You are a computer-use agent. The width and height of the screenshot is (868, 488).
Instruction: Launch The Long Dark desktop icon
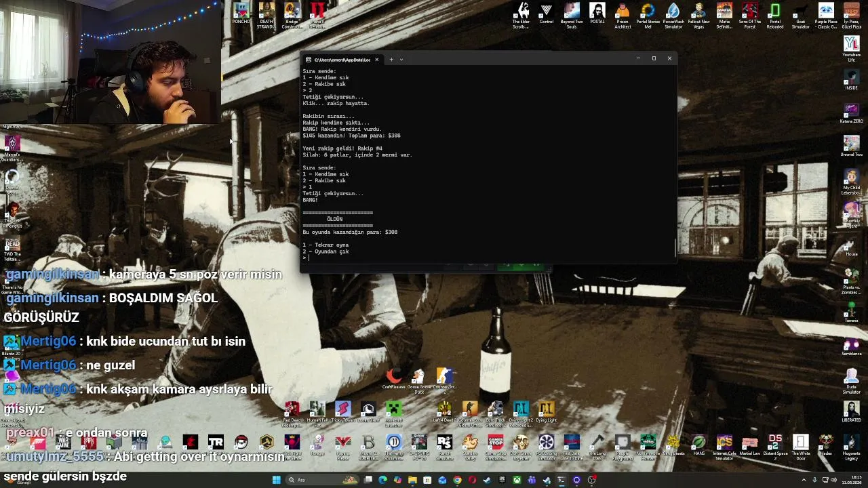[597, 447]
